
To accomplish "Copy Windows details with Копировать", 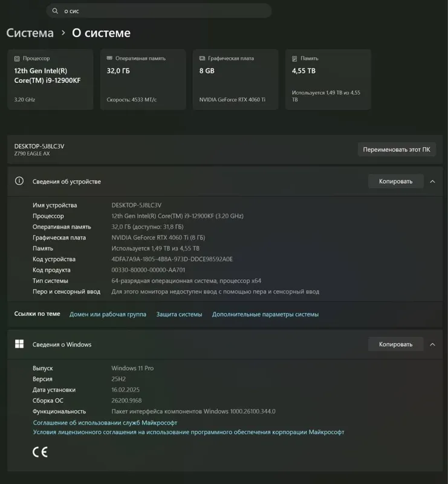I will point(395,344).
